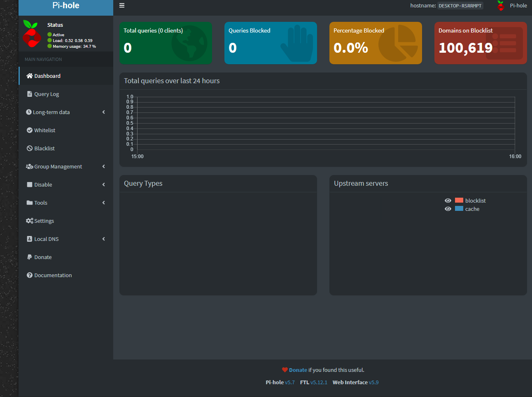Open the Disable blocking submenu
This screenshot has width=532, height=397.
[x=42, y=184]
